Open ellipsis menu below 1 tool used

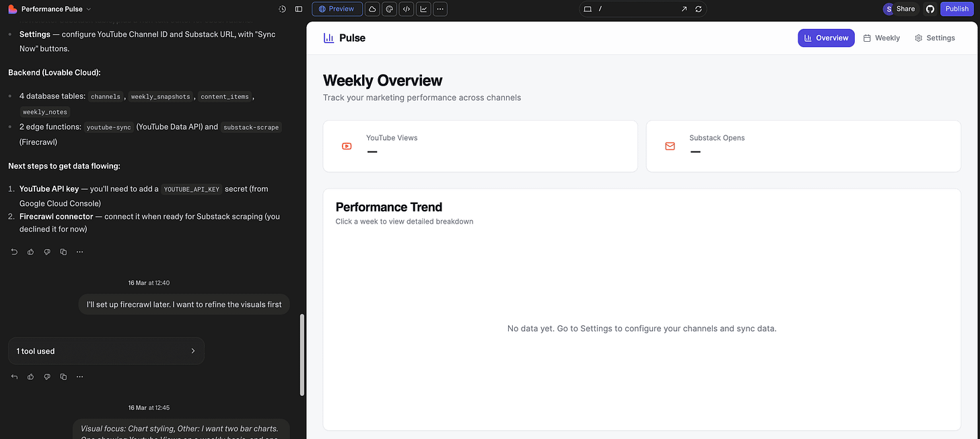point(79,376)
